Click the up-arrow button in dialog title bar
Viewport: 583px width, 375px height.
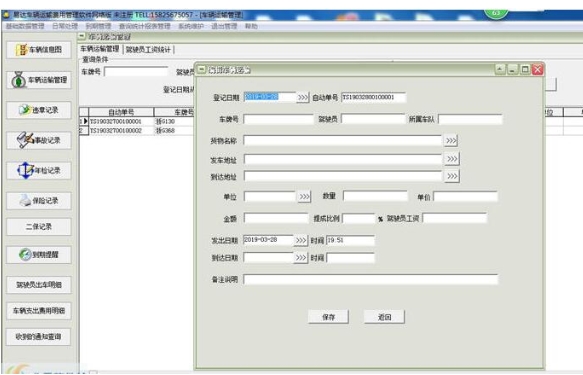[500, 69]
